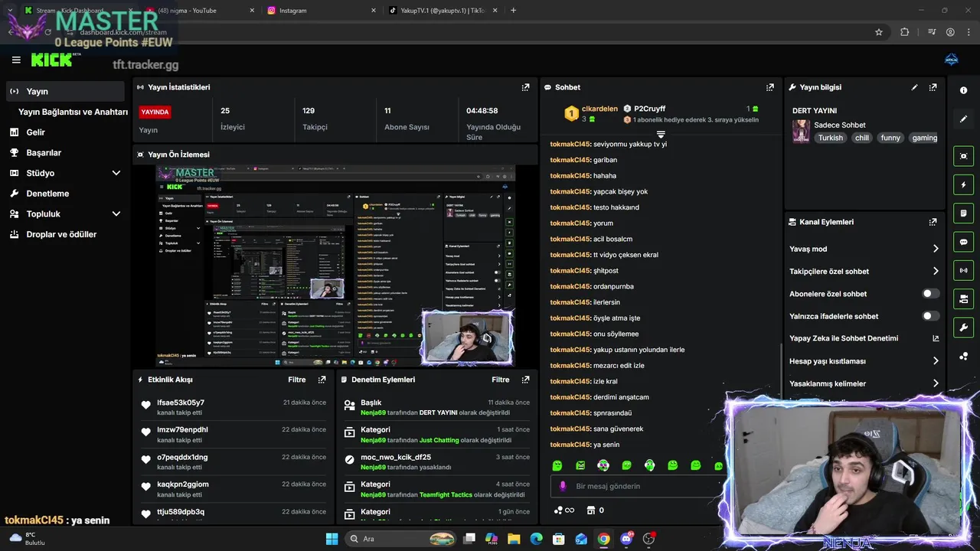This screenshot has width=980, height=551.
Task: Expand the Stüdyo sidebar section
Action: [x=116, y=173]
